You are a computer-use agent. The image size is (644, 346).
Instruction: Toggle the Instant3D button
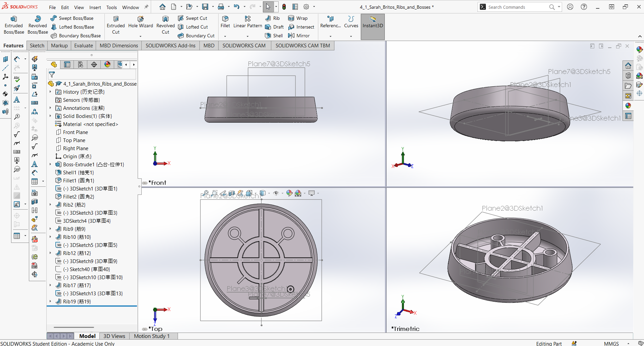click(373, 27)
